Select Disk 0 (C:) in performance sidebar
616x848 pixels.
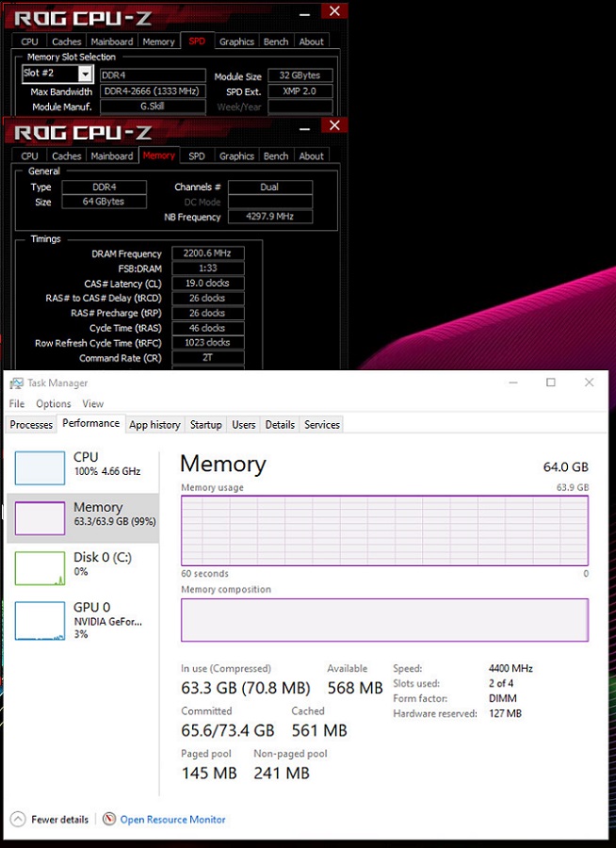pos(83,568)
